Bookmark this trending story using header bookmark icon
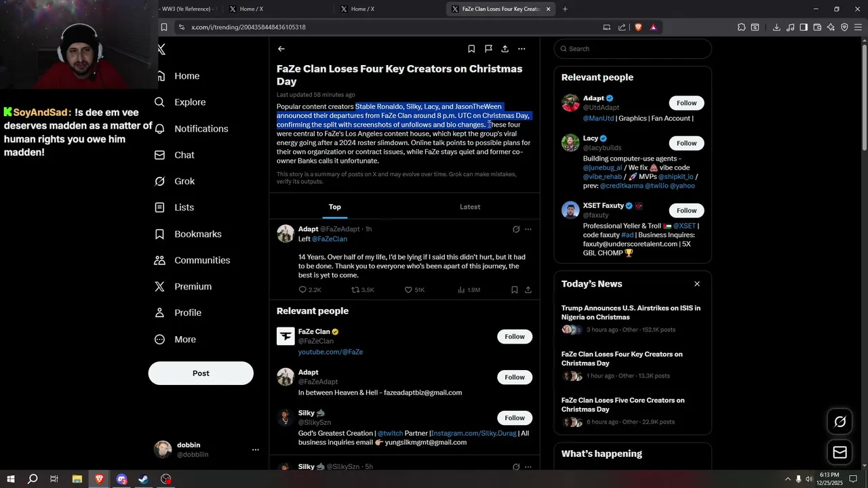The height and width of the screenshot is (488, 868). tap(471, 49)
